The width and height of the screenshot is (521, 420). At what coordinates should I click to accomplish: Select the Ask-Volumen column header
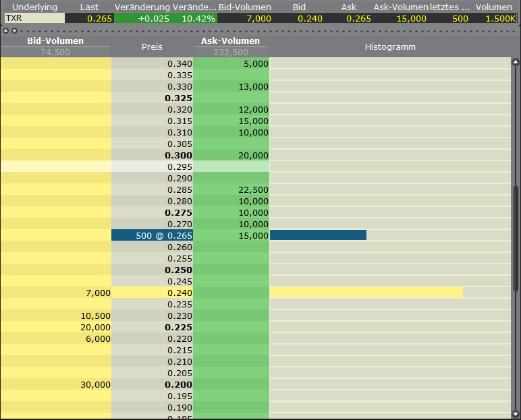coord(231,41)
